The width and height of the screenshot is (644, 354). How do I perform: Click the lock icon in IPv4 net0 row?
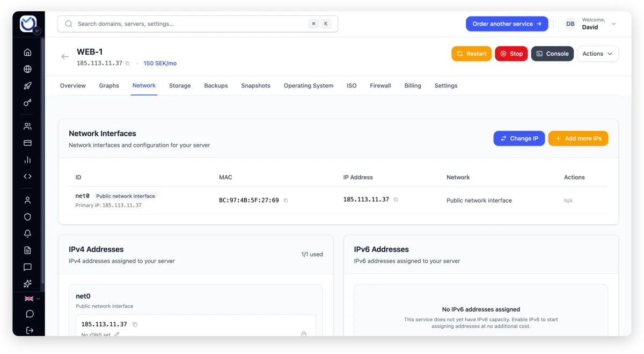tap(304, 334)
